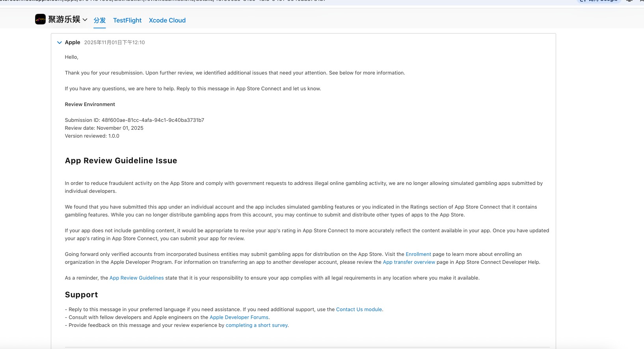Click the Apple sender name

[x=73, y=42]
